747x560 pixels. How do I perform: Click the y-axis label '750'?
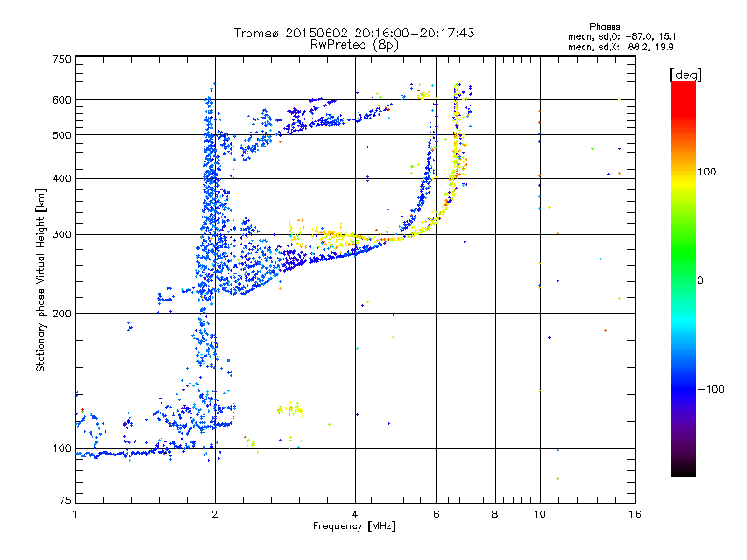pos(62,59)
